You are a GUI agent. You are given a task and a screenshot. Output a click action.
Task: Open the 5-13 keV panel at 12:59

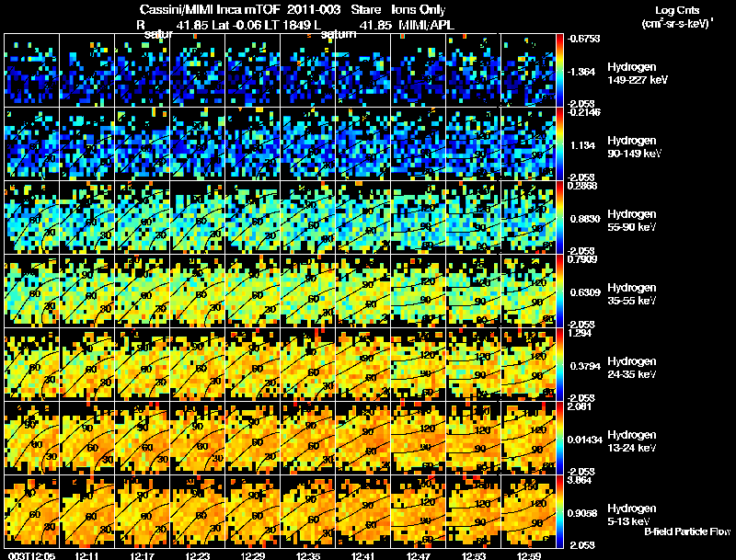coord(528,511)
